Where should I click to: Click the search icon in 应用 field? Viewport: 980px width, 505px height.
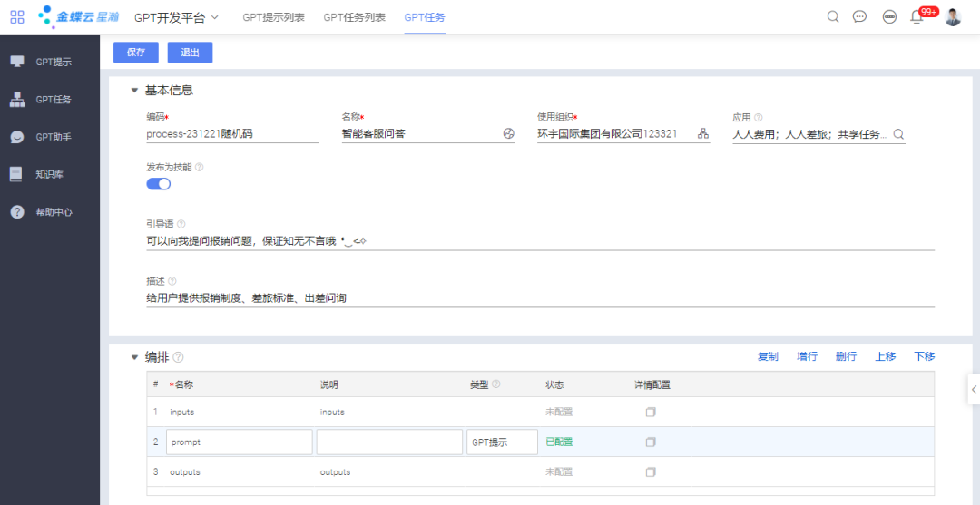tap(898, 133)
